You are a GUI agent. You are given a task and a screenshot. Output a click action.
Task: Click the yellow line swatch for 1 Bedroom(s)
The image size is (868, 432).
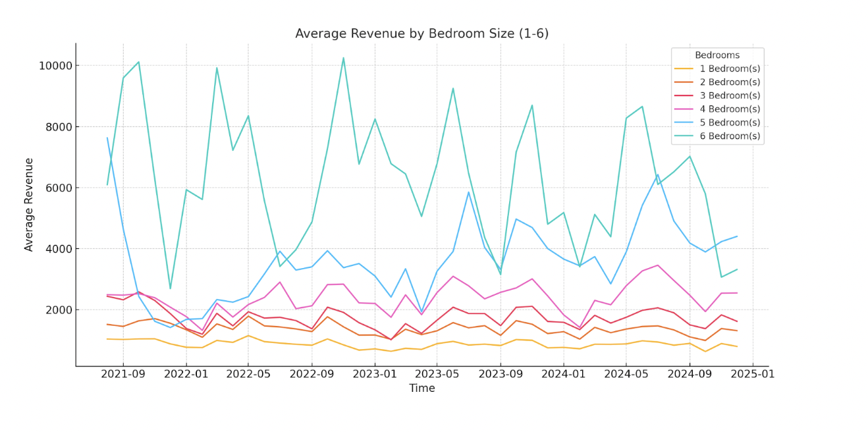(684, 69)
